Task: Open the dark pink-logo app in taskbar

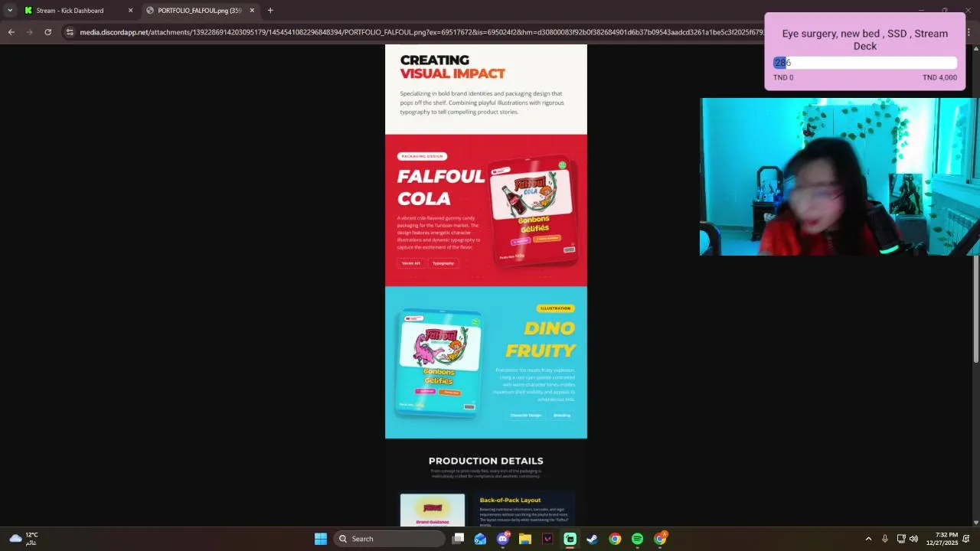Action: pyautogui.click(x=547, y=539)
